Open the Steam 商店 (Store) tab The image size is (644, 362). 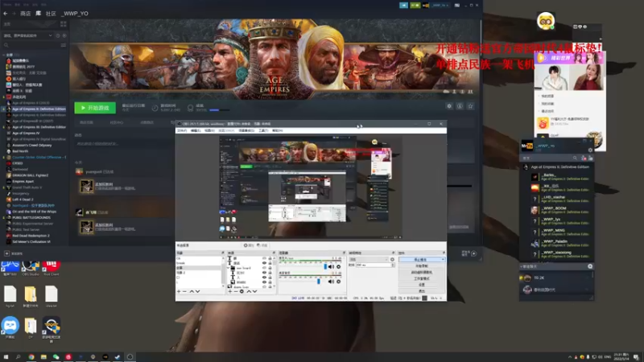pos(26,14)
